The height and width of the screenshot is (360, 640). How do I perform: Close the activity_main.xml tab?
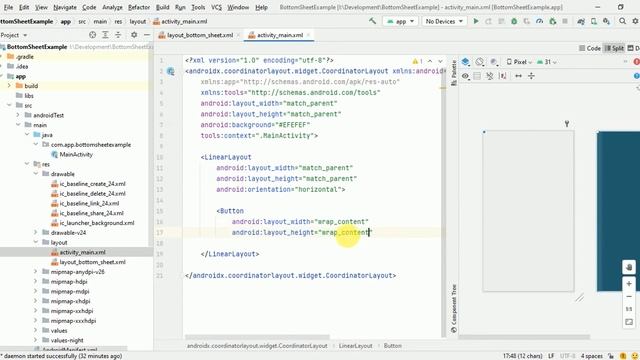309,35
